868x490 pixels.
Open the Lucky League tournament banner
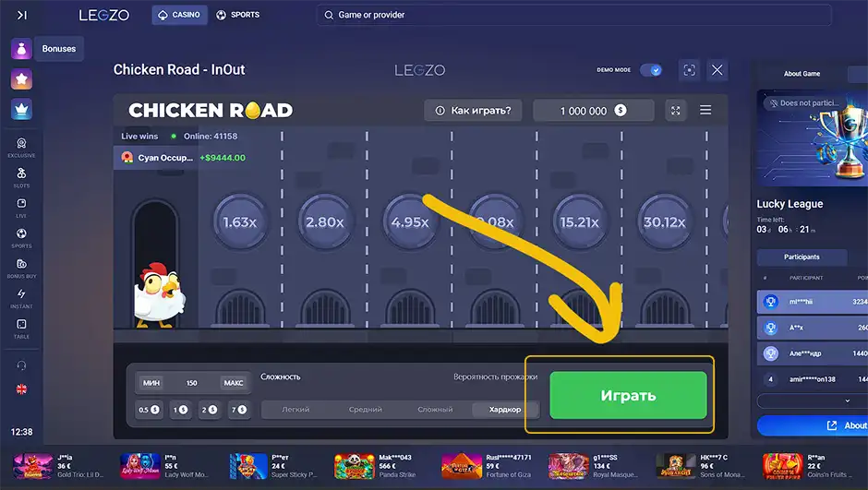click(x=812, y=138)
